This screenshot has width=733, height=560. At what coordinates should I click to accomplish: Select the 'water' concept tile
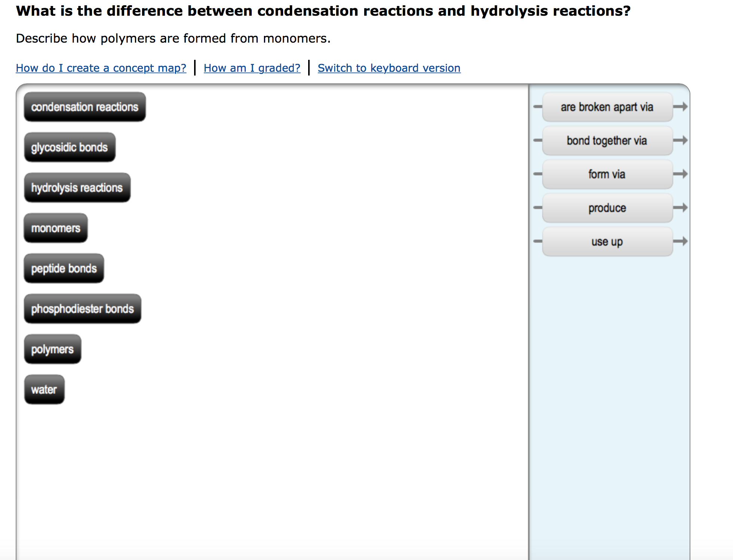(x=45, y=390)
